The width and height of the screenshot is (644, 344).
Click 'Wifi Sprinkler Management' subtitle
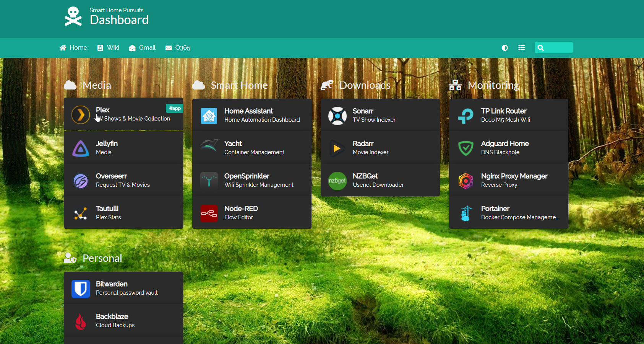[x=259, y=185]
